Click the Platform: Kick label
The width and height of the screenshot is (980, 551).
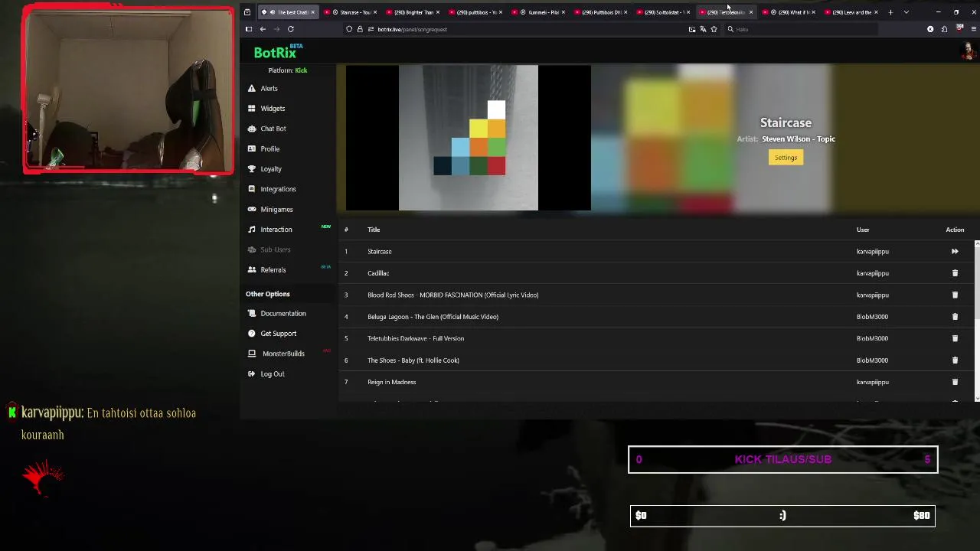288,70
